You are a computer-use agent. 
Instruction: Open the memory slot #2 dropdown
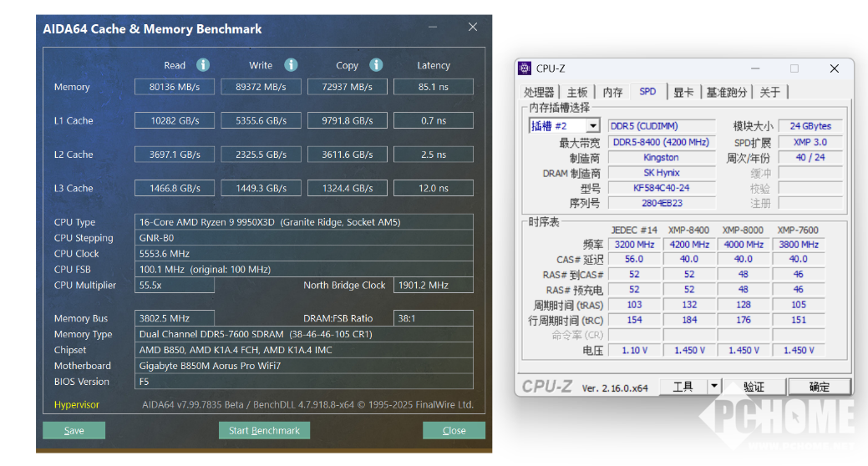[x=593, y=125]
